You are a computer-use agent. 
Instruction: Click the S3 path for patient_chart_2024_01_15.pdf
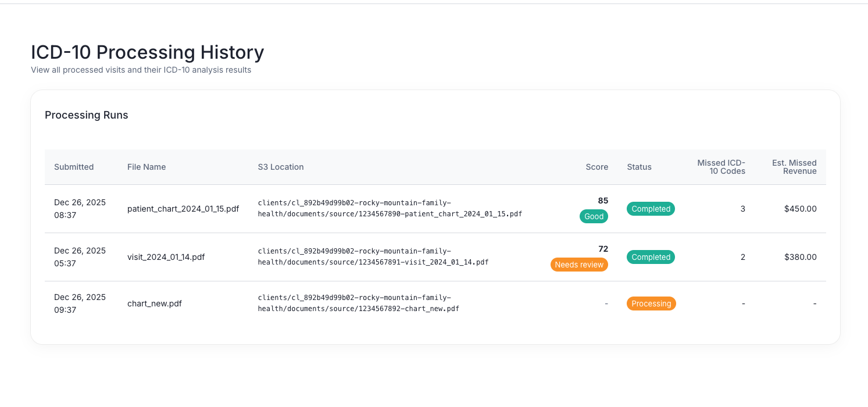coord(390,209)
